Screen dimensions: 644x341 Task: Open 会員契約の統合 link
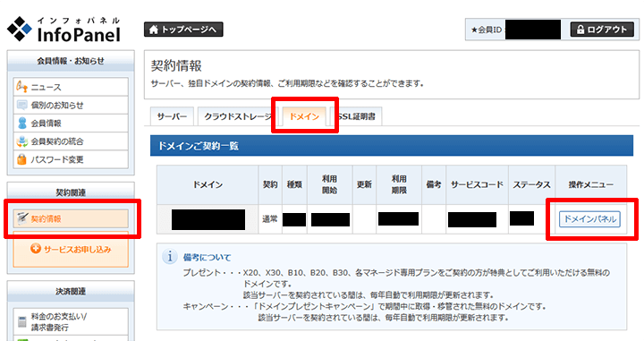(71, 141)
